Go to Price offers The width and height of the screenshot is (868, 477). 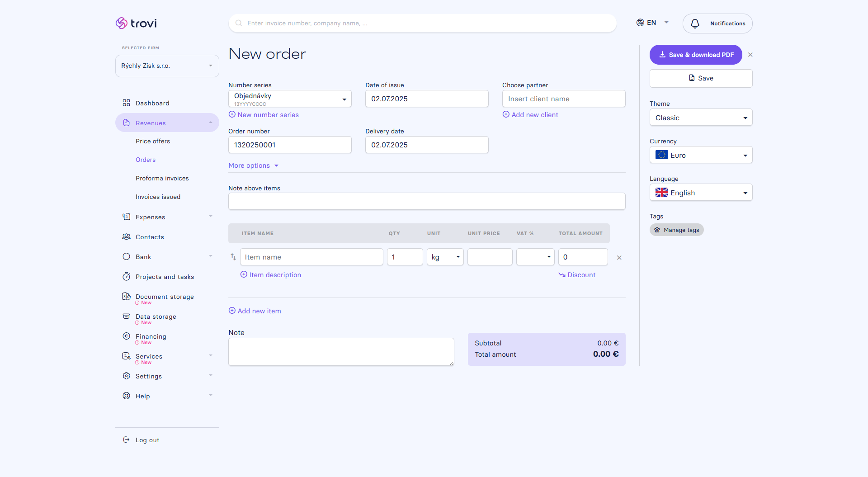click(x=153, y=141)
